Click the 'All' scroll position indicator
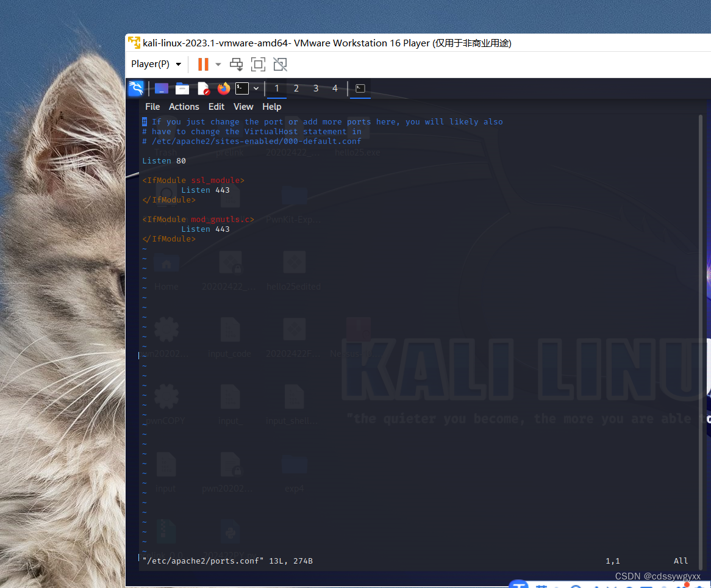 point(681,561)
